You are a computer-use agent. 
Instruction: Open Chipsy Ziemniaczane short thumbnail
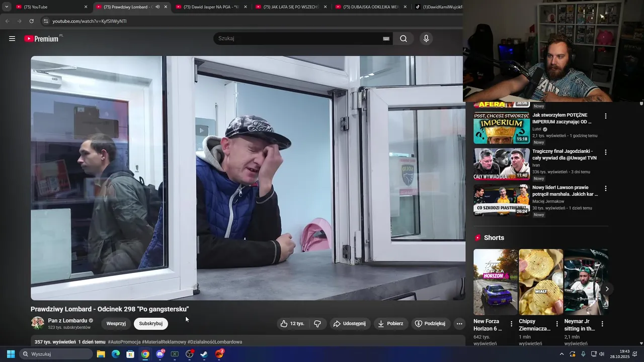(541, 282)
